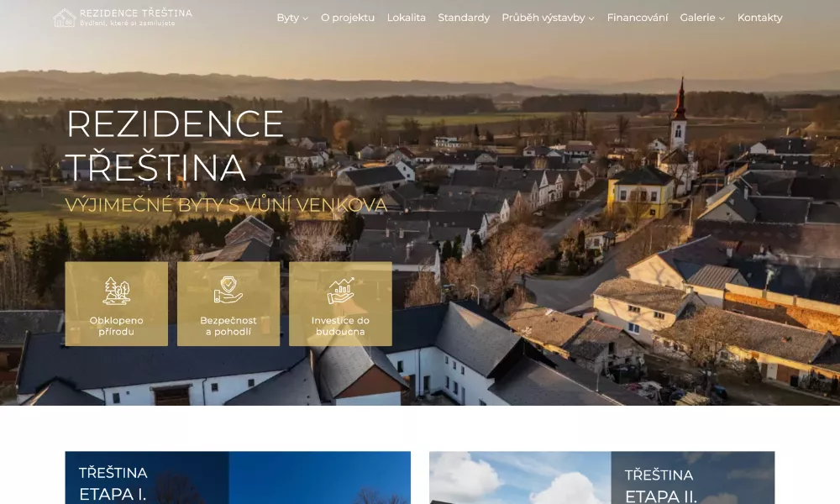Screen dimensions: 840x504
Task: Click the Obklopeno přírodou label
Action: 116,326
